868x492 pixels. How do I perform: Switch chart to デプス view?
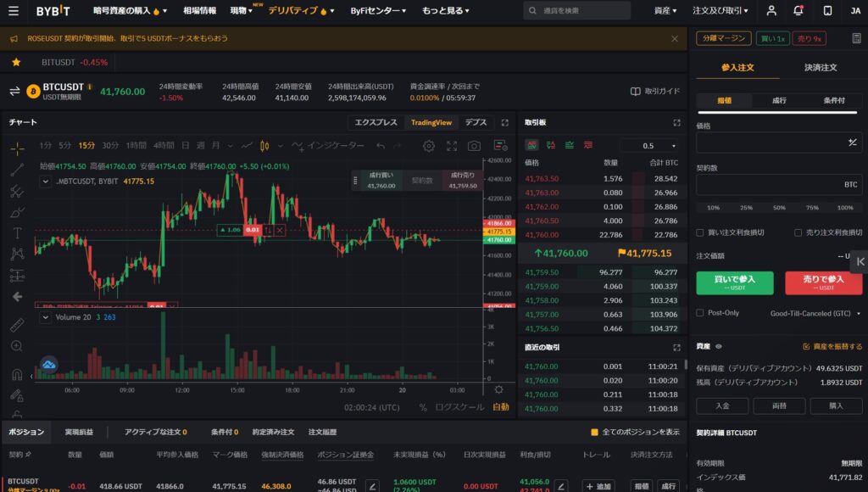click(x=476, y=122)
